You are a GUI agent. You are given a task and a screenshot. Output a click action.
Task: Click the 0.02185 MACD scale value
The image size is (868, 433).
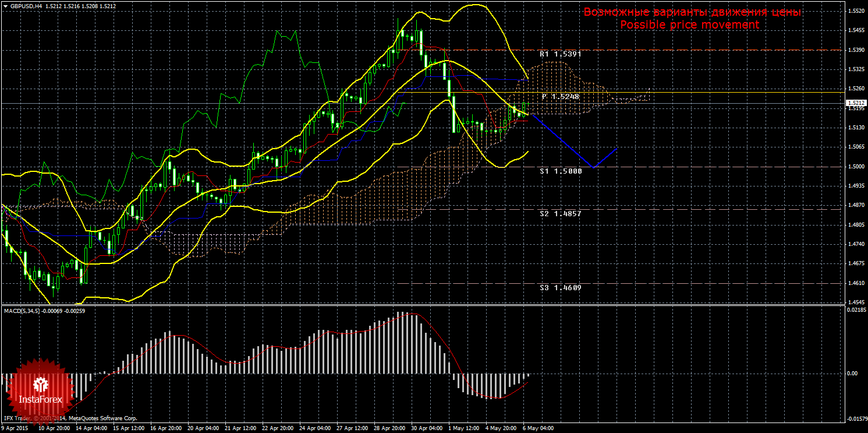[855, 310]
